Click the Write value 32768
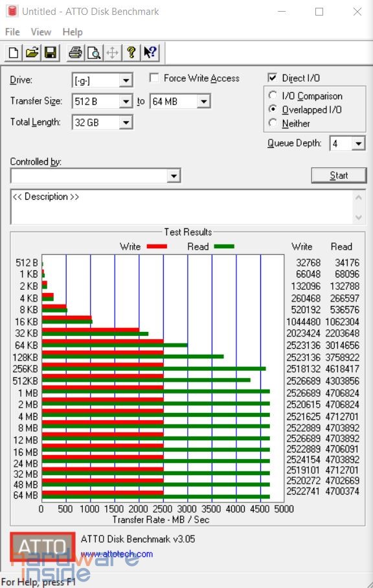 (x=308, y=263)
